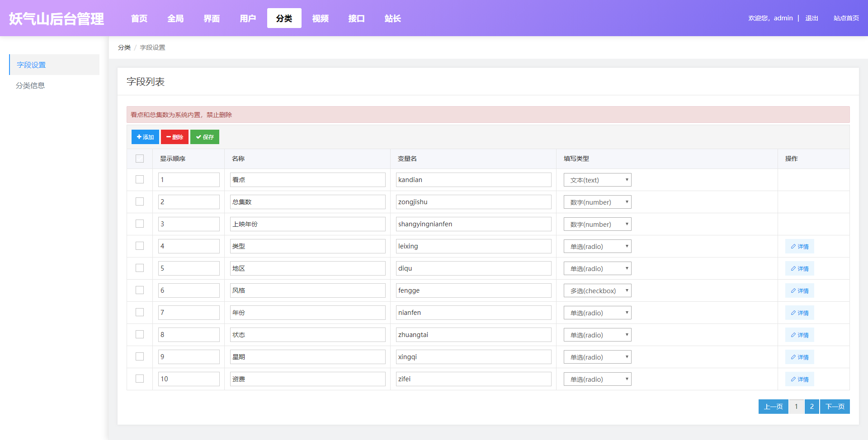Click the name field containing 看点

(x=307, y=179)
